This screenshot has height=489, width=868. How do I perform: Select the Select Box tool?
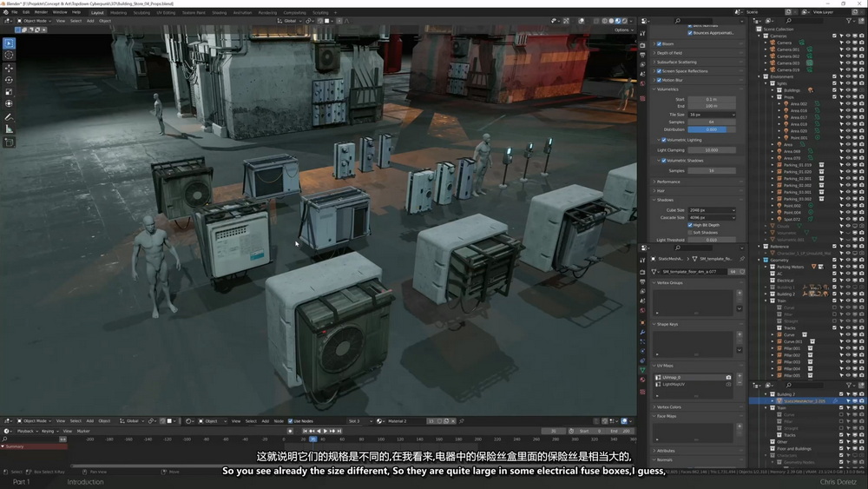pyautogui.click(x=9, y=43)
